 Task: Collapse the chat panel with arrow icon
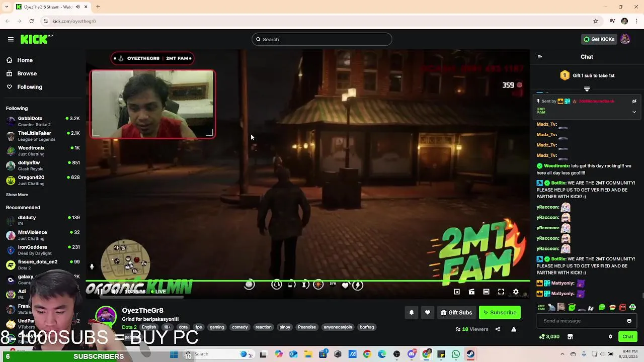click(x=540, y=57)
